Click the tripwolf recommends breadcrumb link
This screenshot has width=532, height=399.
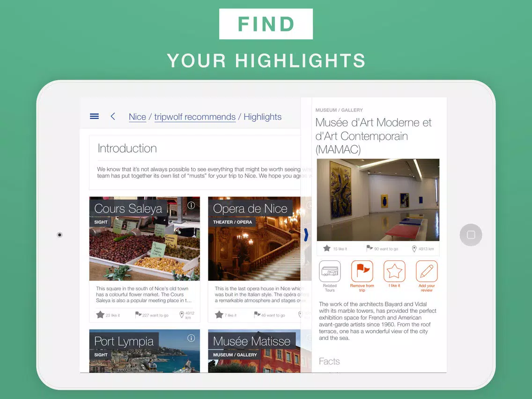pyautogui.click(x=195, y=117)
